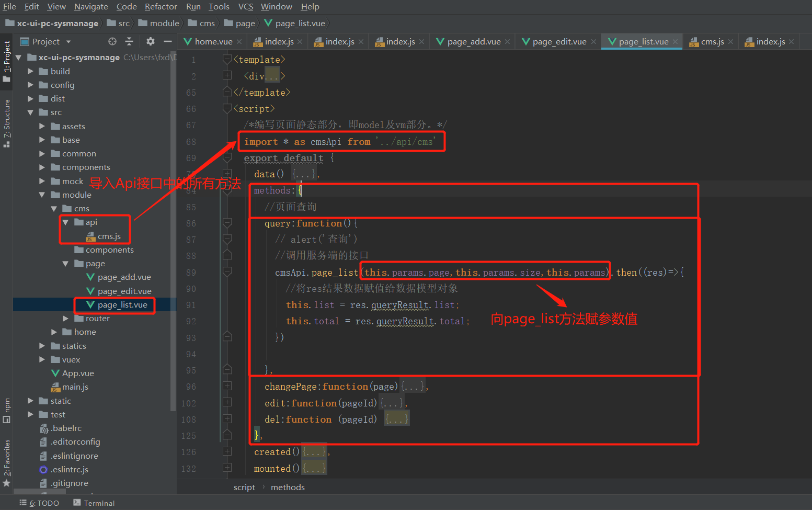Image resolution: width=812 pixels, height=510 pixels.
Task: Open the TODO tool window
Action: 39,503
